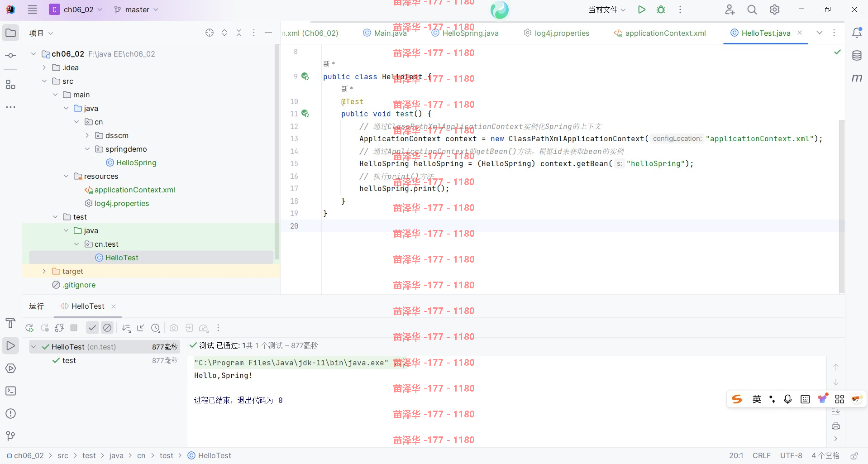Close the HelloTest run tab
The image size is (868, 464).
(114, 306)
